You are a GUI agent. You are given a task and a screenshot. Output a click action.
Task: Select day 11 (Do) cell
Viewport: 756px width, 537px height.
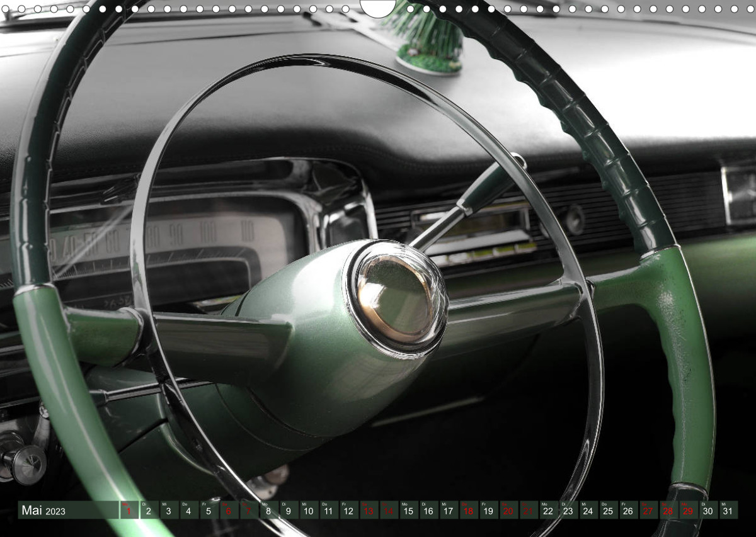pyautogui.click(x=328, y=510)
